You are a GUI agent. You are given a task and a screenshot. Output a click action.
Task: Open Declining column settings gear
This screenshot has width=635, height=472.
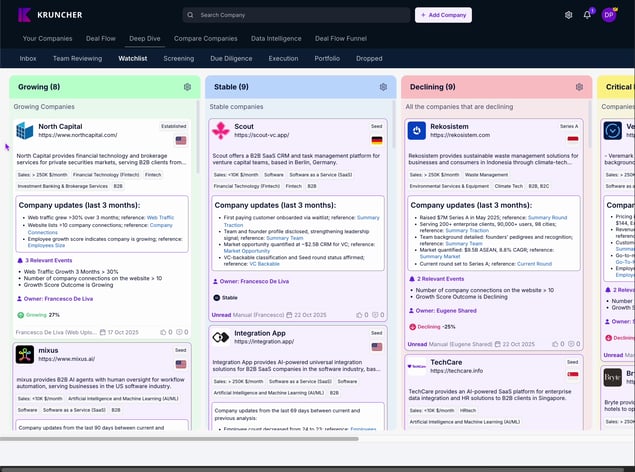(579, 87)
